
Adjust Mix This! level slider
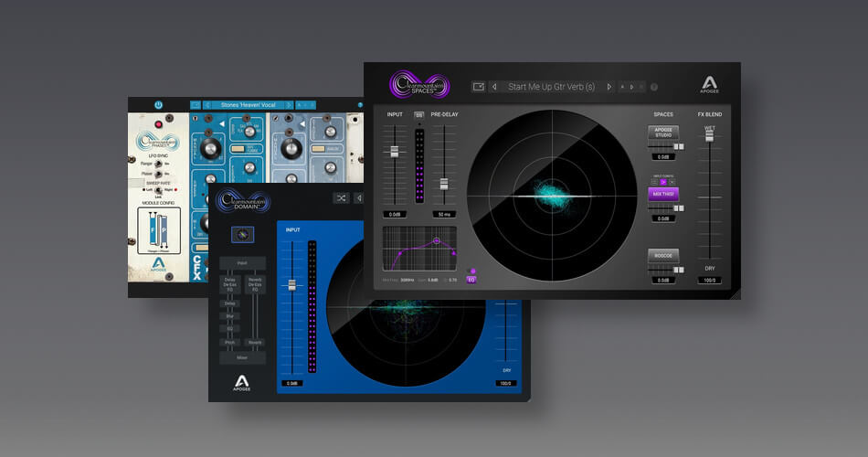678,208
